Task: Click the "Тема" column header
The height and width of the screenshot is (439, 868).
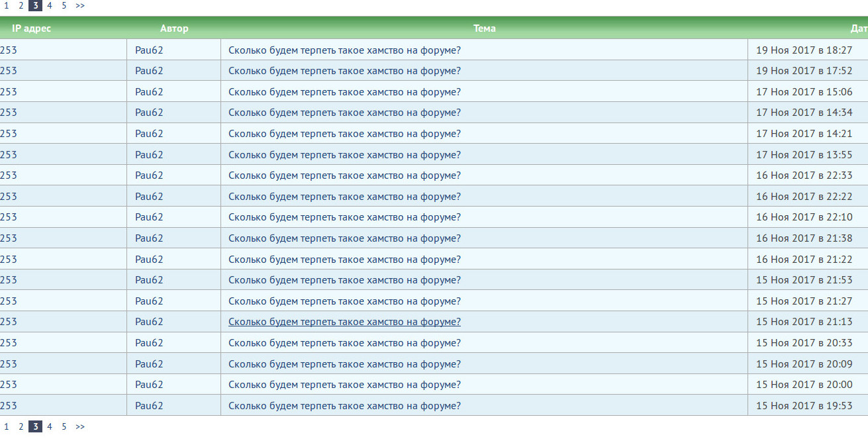Action: (x=484, y=28)
